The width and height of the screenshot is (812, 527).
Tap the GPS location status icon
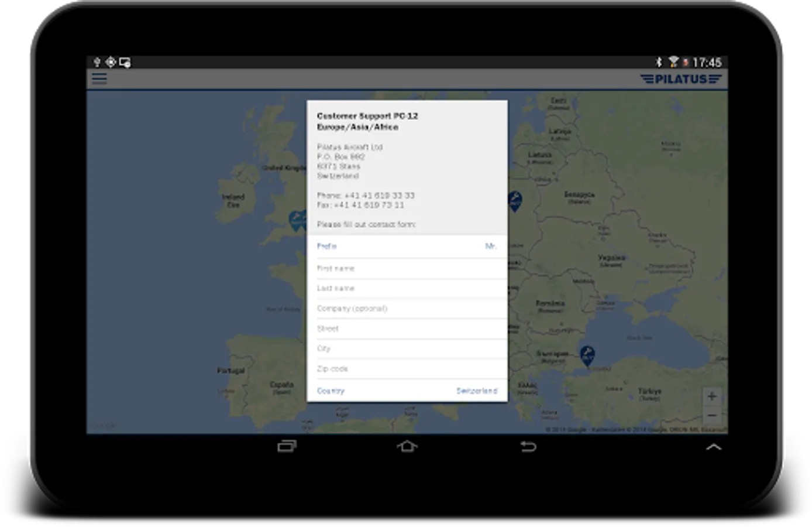[111, 62]
